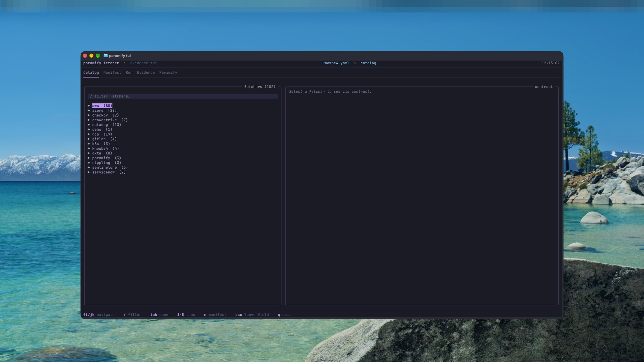Image resolution: width=644 pixels, height=362 pixels.
Task: Expand the paramify group arrow
Action: (x=89, y=158)
